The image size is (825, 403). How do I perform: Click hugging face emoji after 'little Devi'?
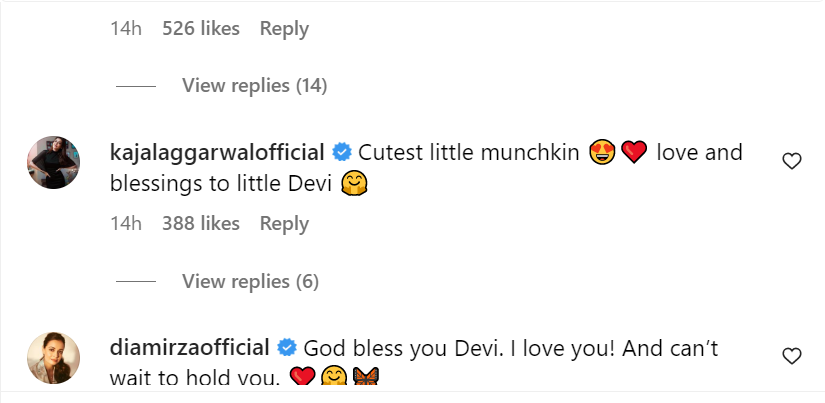(353, 184)
